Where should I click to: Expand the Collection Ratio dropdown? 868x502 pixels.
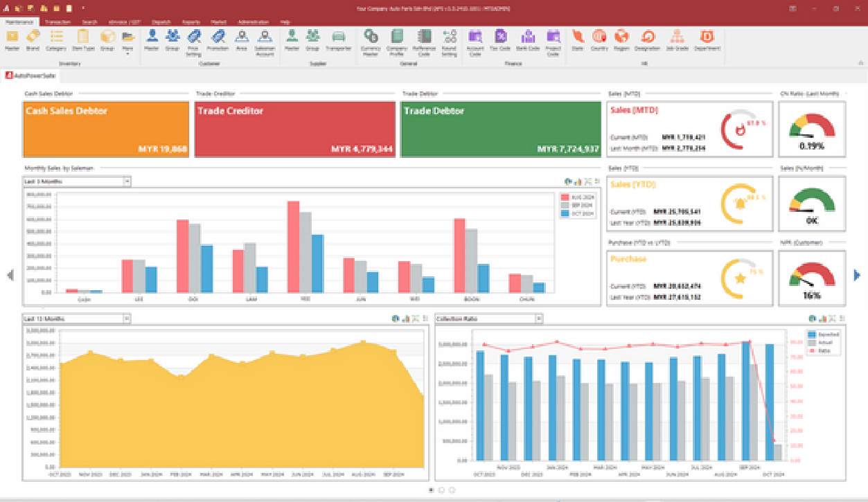tap(538, 319)
